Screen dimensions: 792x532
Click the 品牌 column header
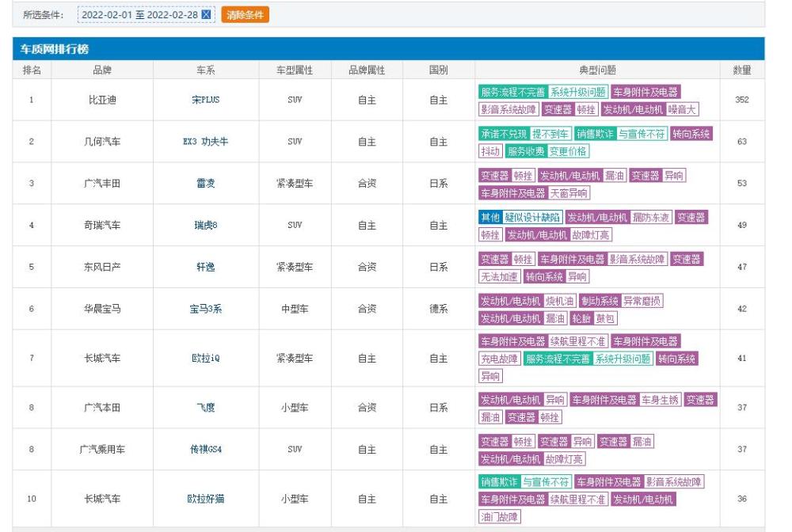pos(102,70)
